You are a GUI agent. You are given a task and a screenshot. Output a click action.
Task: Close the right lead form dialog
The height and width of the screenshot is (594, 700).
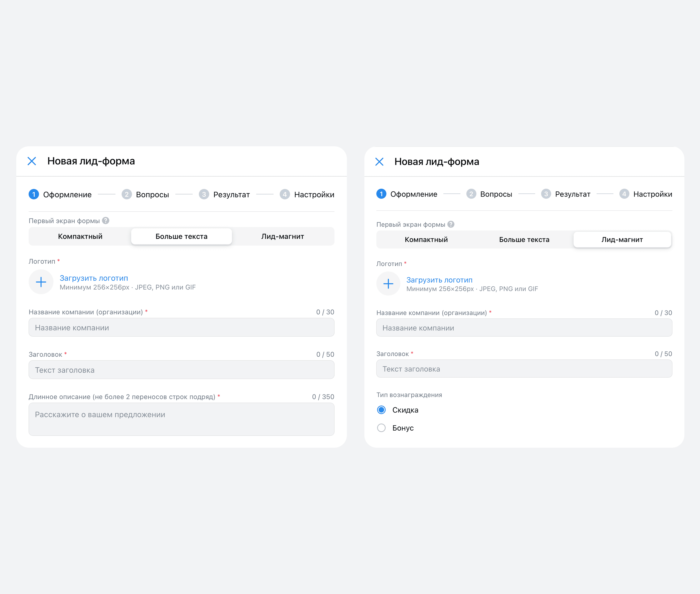pyautogui.click(x=379, y=162)
